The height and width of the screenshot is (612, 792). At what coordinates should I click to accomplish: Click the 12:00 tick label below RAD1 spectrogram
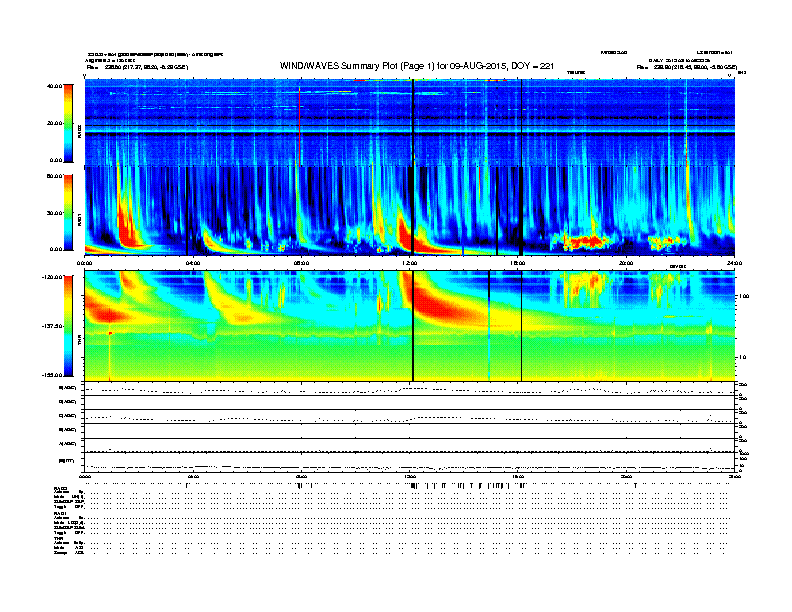tap(410, 263)
